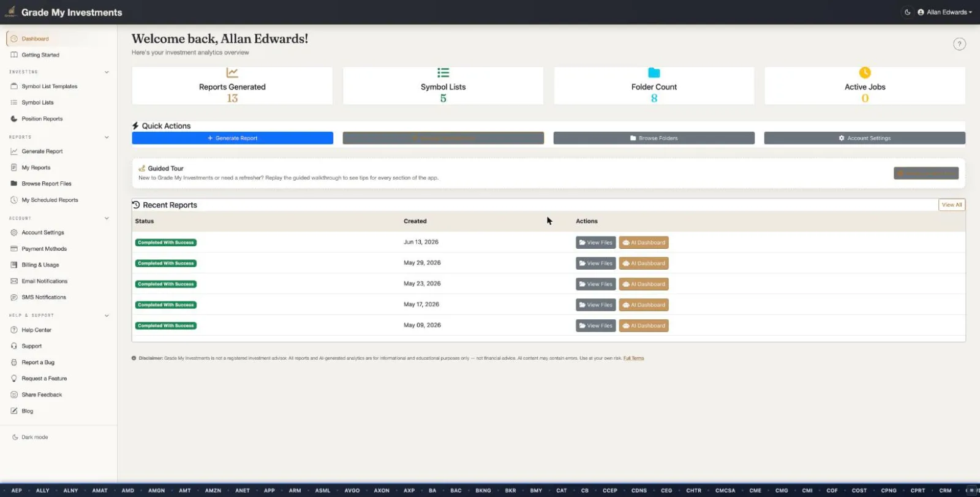Click the Created column header

click(x=415, y=221)
